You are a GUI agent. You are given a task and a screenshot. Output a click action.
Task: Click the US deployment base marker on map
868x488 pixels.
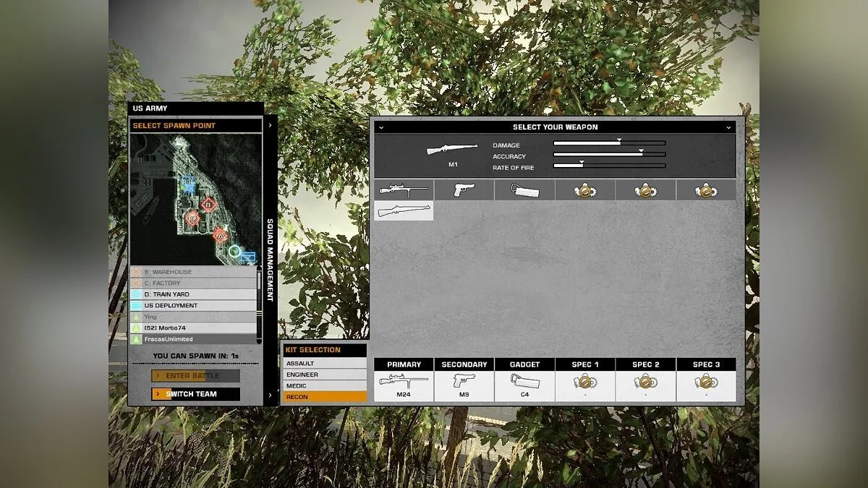tap(247, 257)
